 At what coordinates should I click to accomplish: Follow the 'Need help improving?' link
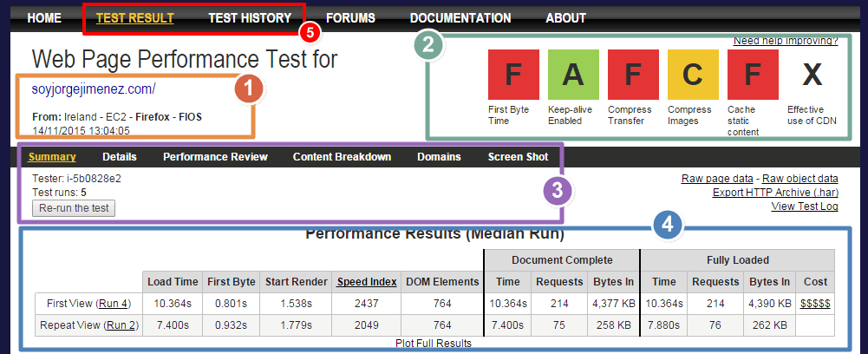pos(786,41)
